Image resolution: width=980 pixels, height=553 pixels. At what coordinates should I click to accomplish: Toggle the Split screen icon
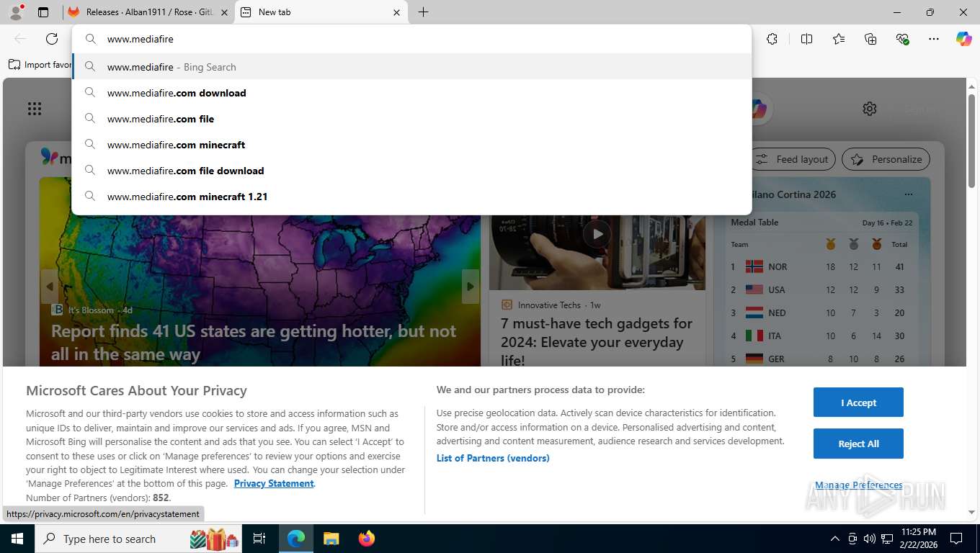point(806,39)
